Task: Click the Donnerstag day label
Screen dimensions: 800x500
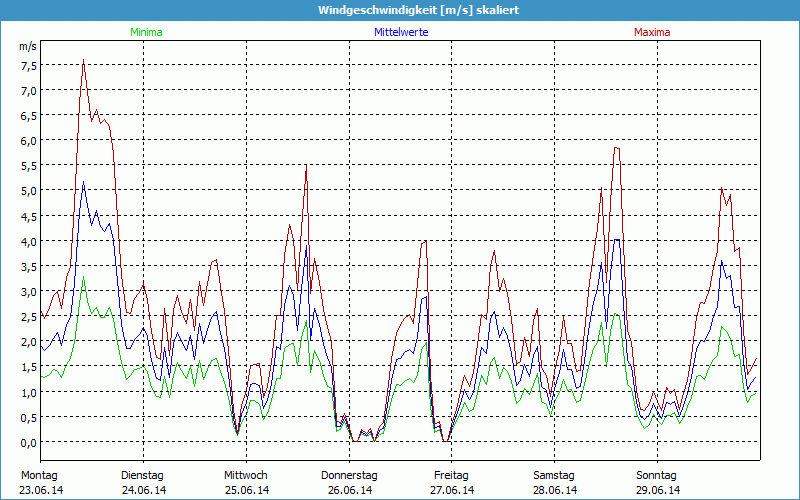Action: pyautogui.click(x=349, y=476)
